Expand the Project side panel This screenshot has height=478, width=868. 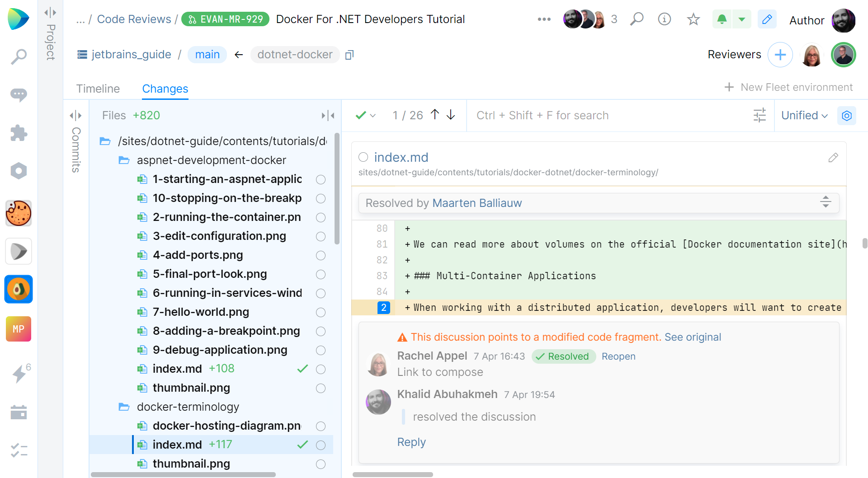point(50,13)
